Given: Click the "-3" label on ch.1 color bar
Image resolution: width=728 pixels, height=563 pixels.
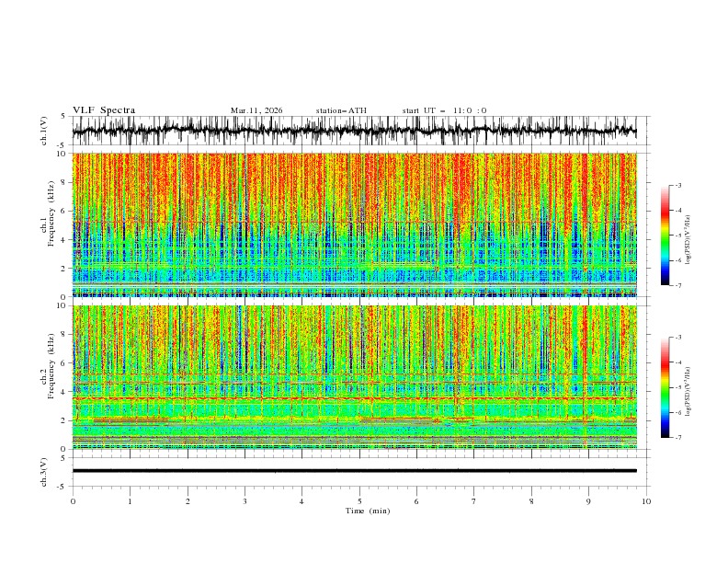Looking at the screenshot, I should pyautogui.click(x=677, y=185).
